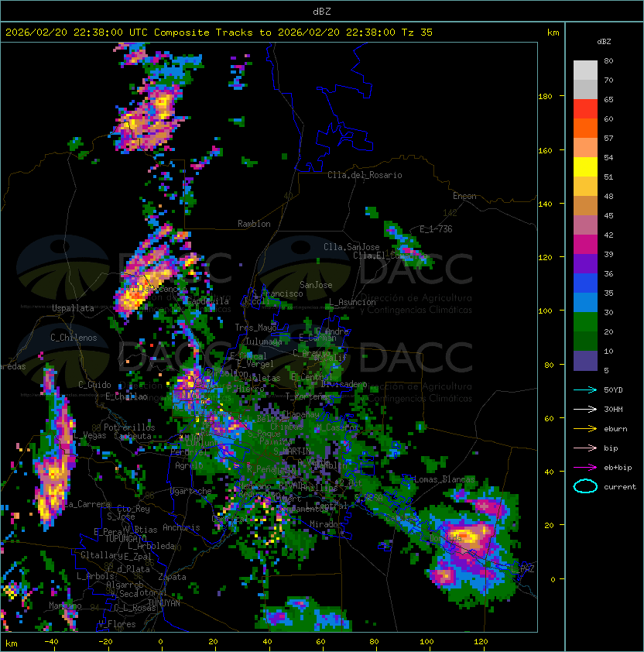644x652 pixels.
Task: Pick the light gray swatch between 80 and 70
Action: [585, 70]
